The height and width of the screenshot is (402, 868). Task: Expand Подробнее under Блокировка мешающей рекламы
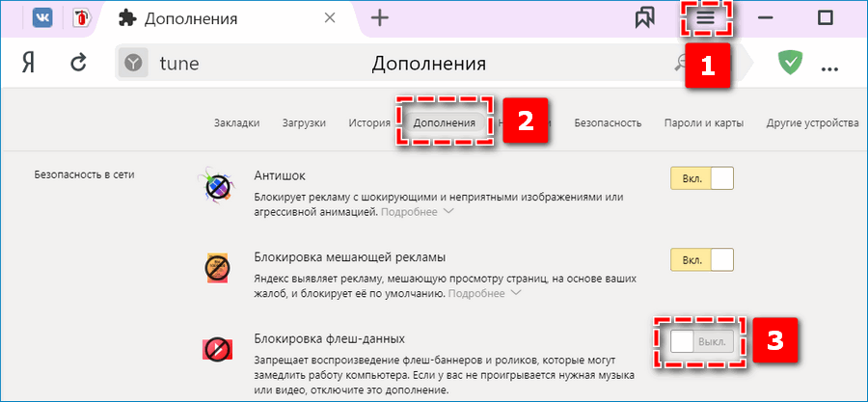click(x=485, y=293)
